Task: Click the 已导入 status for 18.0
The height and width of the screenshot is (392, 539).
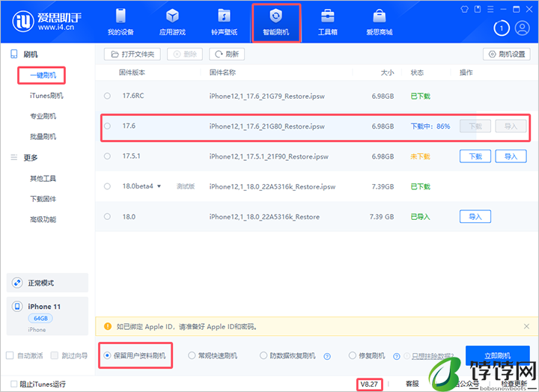Action: point(420,217)
